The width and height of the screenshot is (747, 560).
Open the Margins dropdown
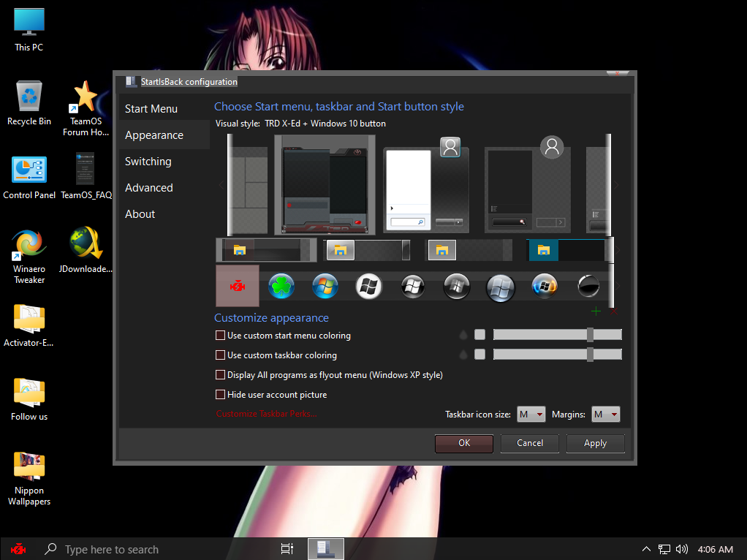coord(606,415)
